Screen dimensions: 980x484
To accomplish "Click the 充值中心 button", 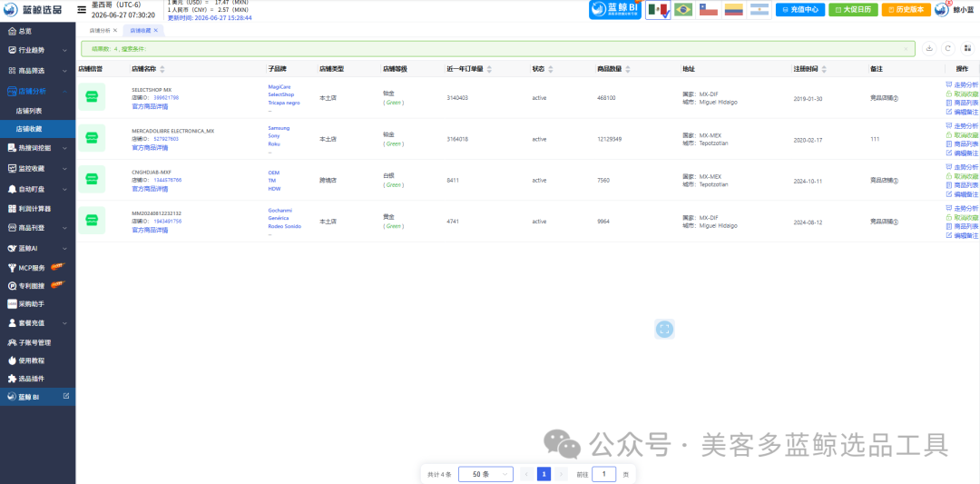I will pos(800,10).
